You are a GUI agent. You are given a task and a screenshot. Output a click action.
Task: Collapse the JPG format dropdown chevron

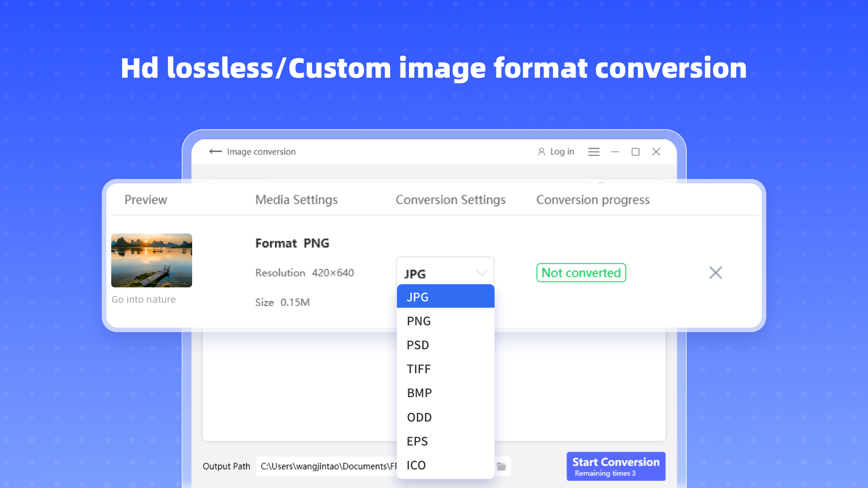point(481,273)
